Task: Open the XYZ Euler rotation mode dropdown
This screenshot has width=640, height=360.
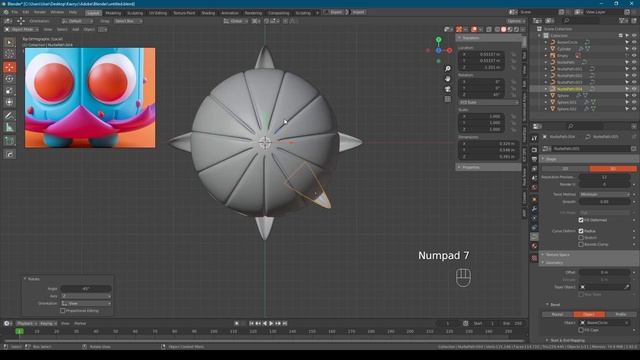Action: coord(488,102)
